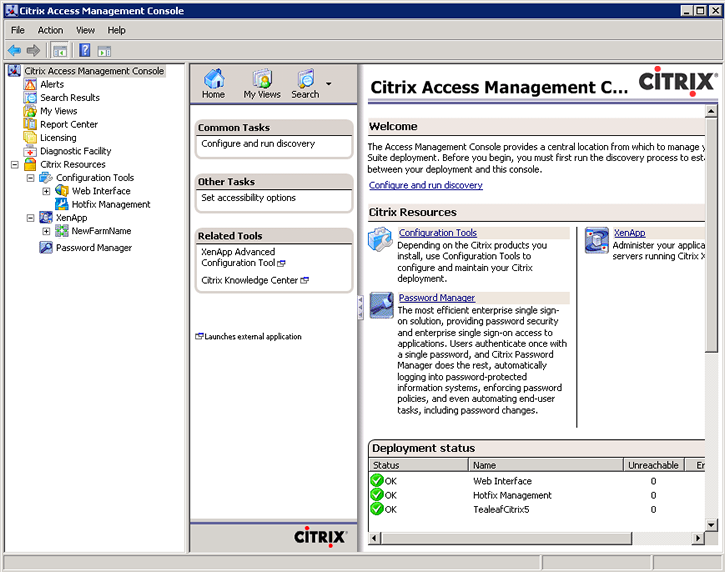Select the Web Interface deployment status row

537,481
